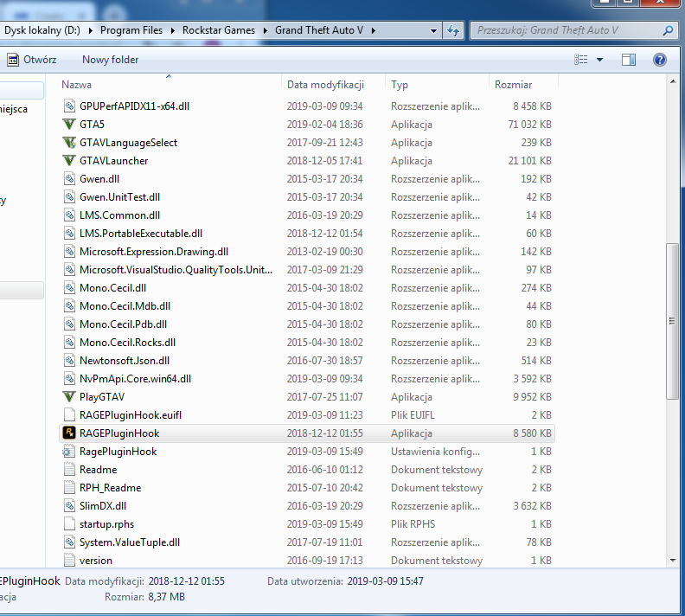The image size is (685, 616).
Task: Click the GTAVLanguageSelect application icon
Action: [x=69, y=143]
